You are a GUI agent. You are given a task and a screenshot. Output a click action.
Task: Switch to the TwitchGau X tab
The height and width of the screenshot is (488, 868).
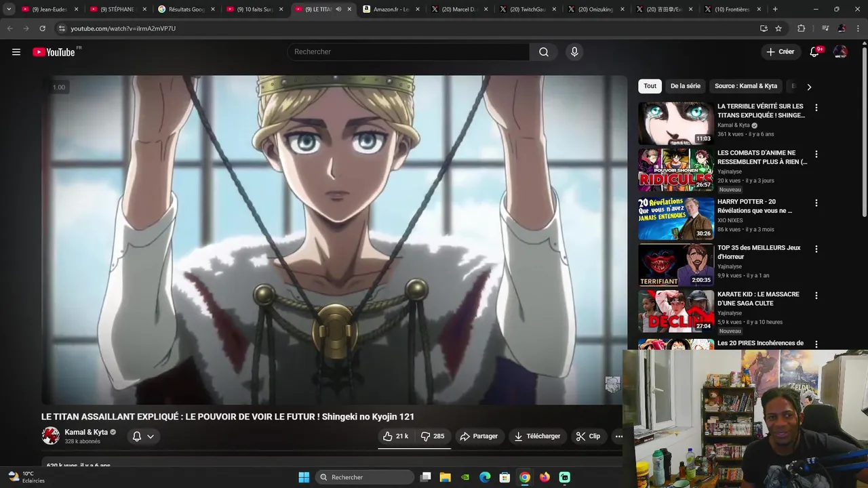pos(528,9)
